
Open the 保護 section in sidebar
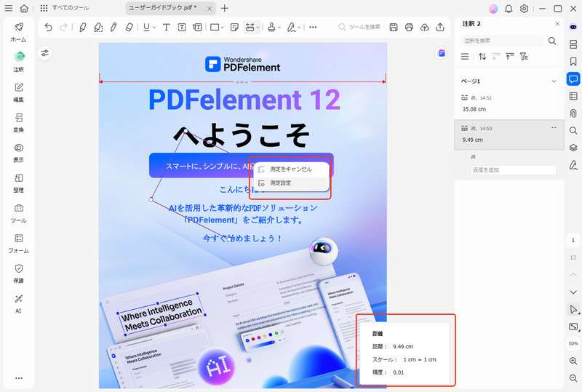(x=19, y=273)
